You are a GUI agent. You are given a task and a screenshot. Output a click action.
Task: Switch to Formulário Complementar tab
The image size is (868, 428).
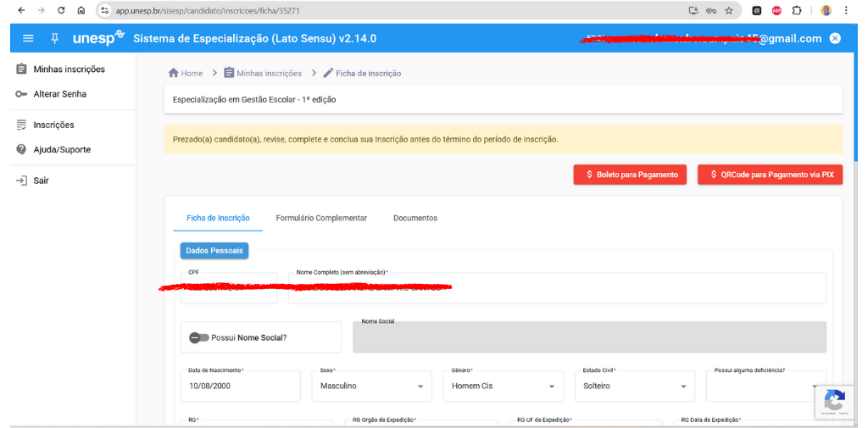pos(321,218)
